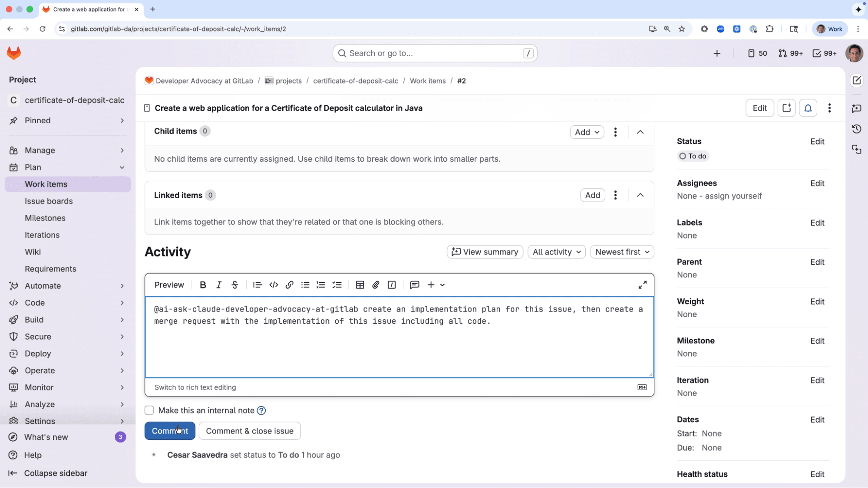Open the certificate-of-deposit-calc breadcrumb link
The image size is (868, 488).
point(355,81)
